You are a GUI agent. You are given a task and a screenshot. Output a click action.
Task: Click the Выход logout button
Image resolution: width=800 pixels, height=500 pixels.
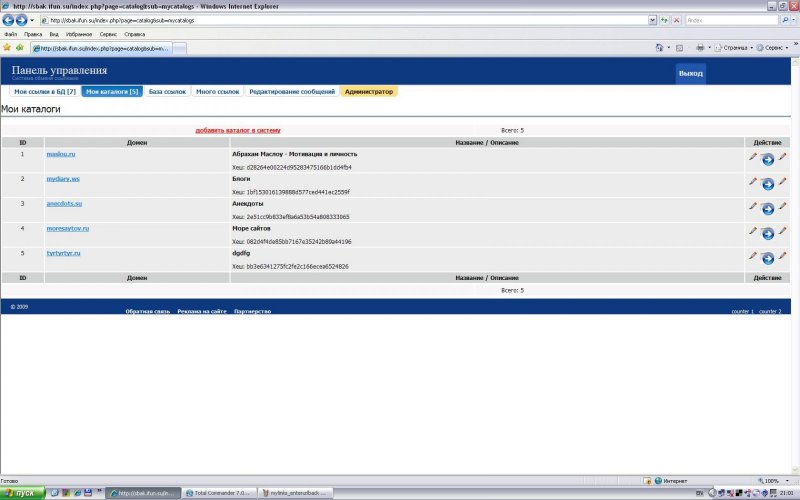(x=690, y=74)
